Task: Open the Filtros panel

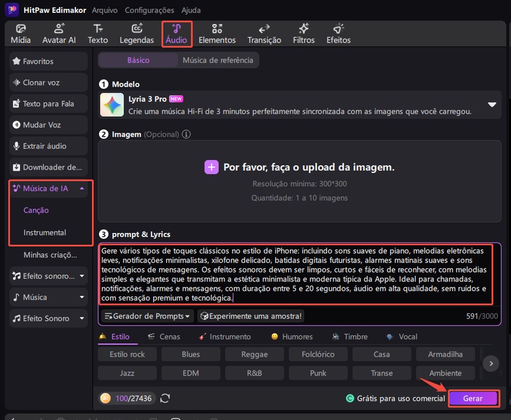Action: click(303, 34)
